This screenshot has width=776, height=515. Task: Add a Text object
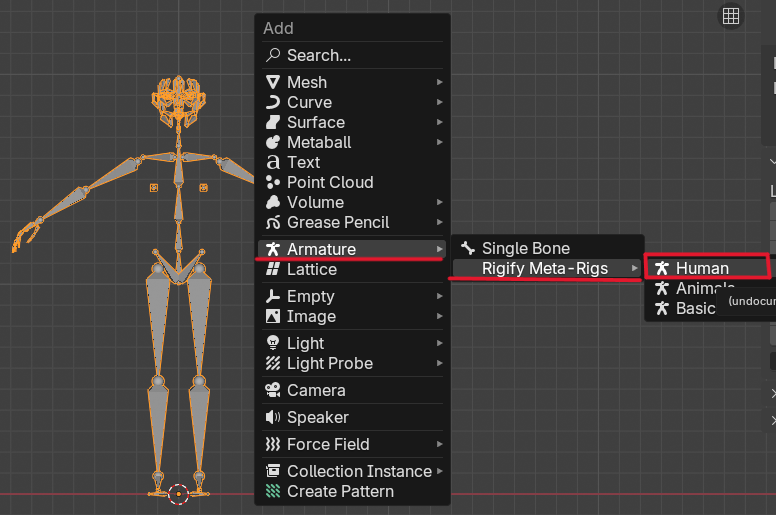click(303, 162)
